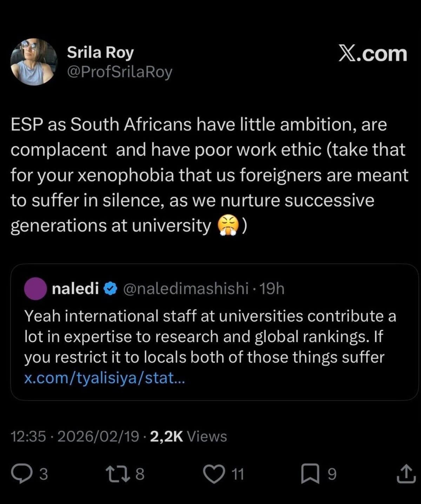Click the @ProfSrilaRoy handle

[120, 72]
